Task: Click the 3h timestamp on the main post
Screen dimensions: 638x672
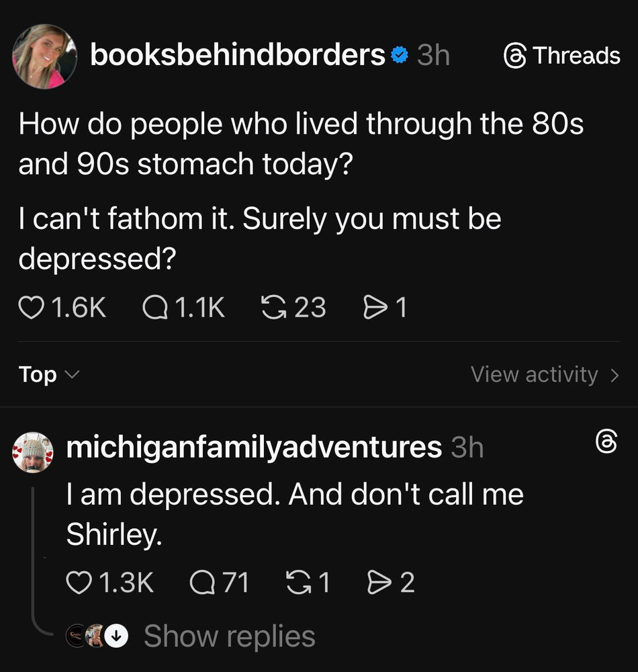Action: 433,56
